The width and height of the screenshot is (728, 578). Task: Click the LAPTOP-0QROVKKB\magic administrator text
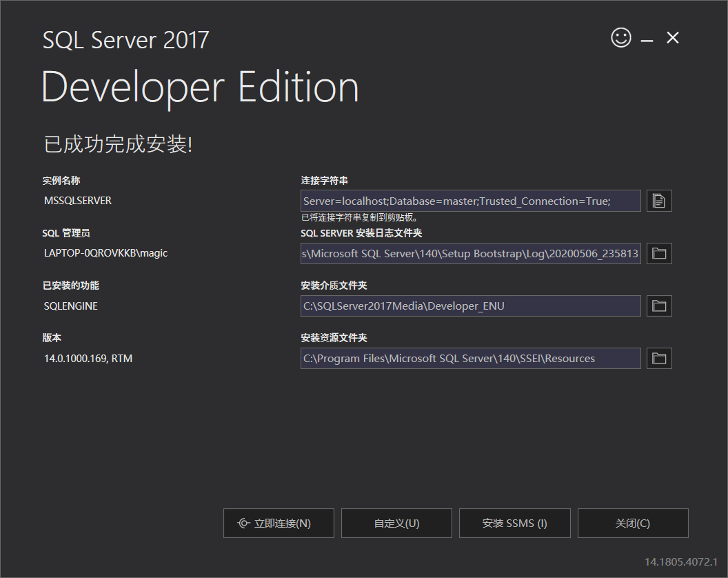coord(105,253)
